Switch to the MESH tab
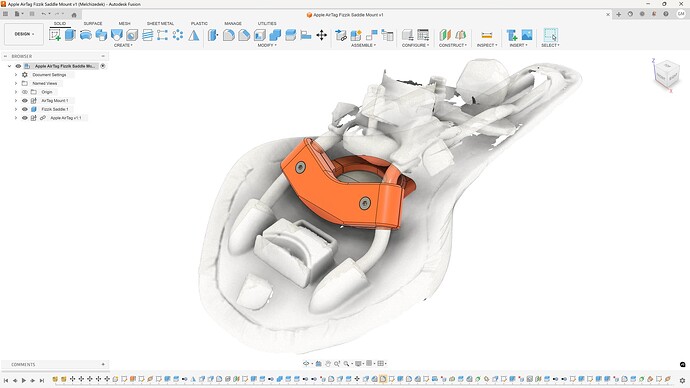690x388 pixels. click(125, 23)
